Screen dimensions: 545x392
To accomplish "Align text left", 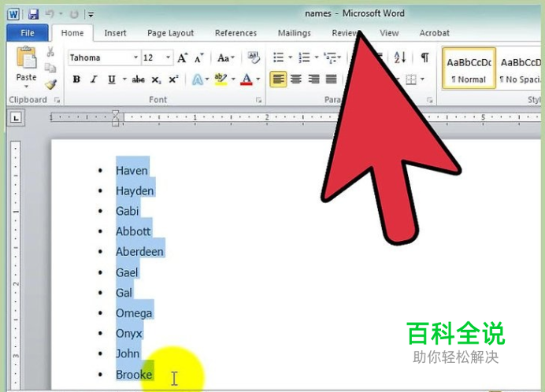I will click(x=278, y=80).
